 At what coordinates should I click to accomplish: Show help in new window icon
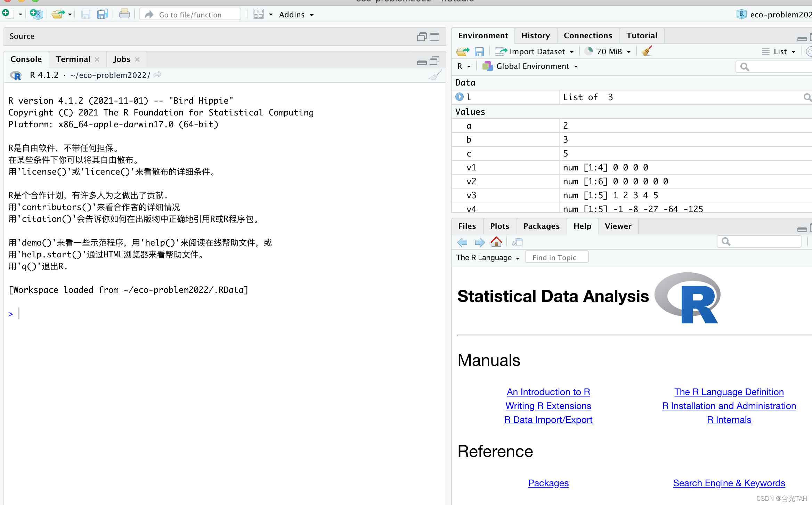click(x=517, y=242)
